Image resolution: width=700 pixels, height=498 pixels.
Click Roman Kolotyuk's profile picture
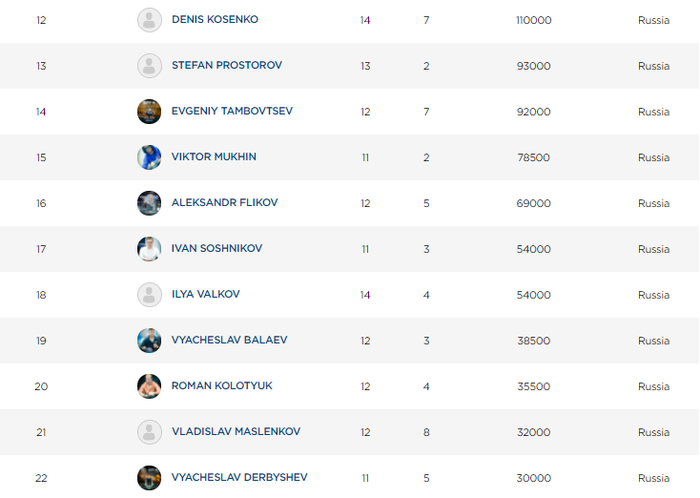pyautogui.click(x=149, y=386)
